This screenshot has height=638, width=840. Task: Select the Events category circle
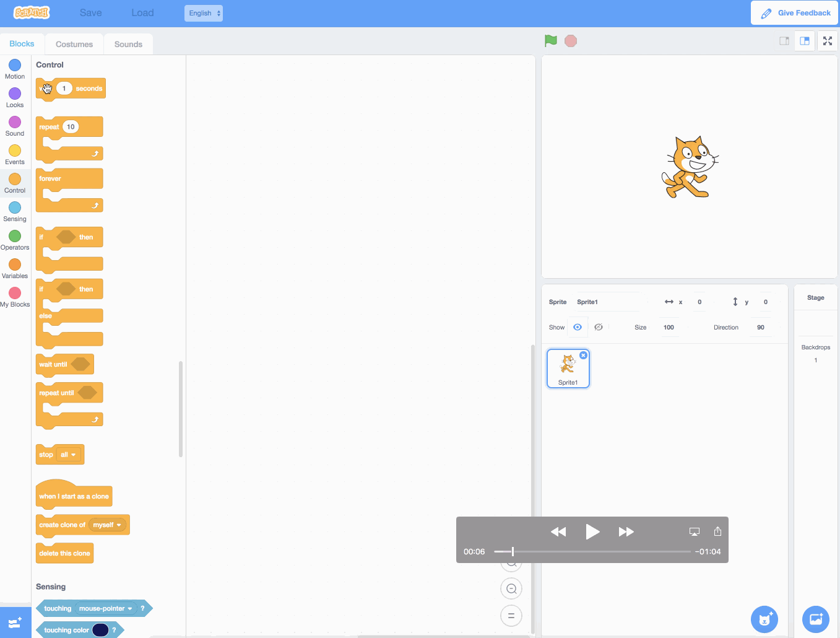[x=15, y=151]
